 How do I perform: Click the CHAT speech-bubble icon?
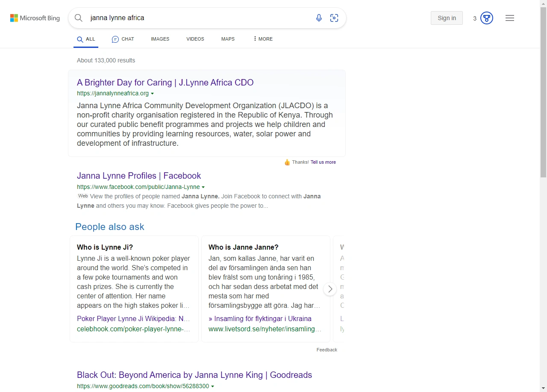(x=115, y=39)
